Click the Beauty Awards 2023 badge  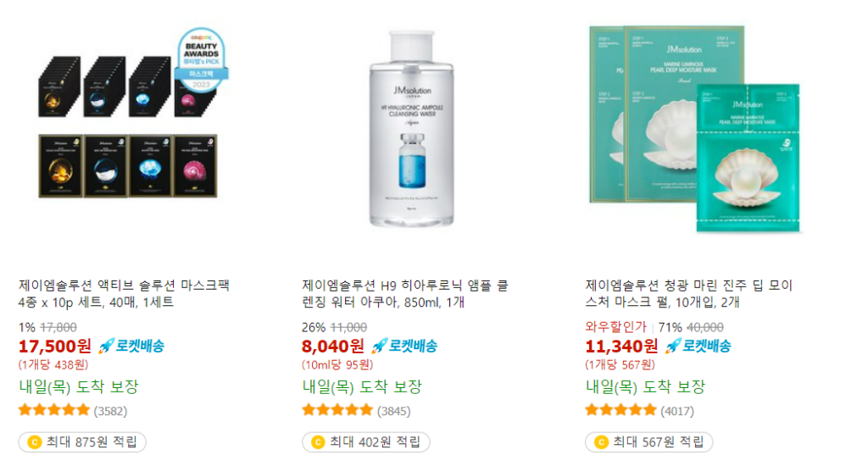tap(201, 60)
